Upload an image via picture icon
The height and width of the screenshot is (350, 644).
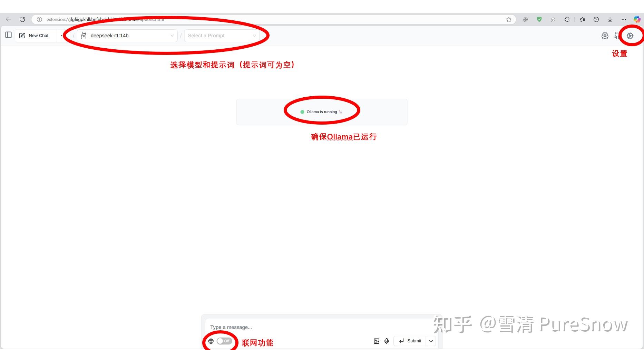pyautogui.click(x=377, y=341)
